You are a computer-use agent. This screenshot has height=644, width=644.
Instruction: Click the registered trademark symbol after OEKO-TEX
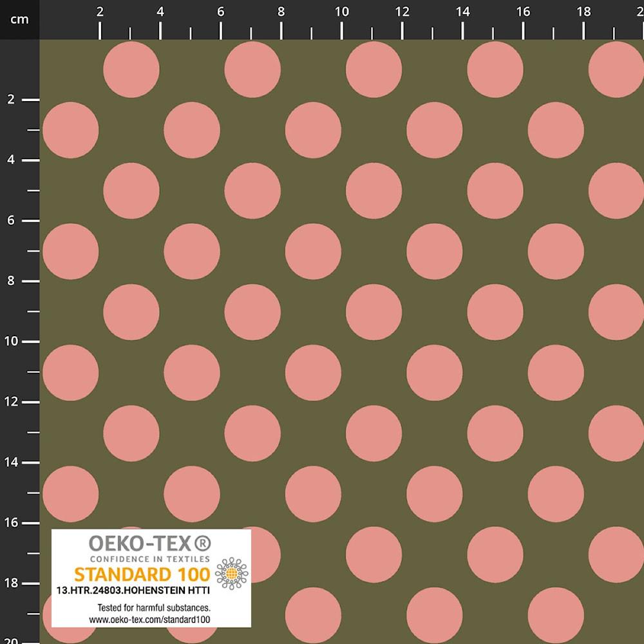point(202,544)
